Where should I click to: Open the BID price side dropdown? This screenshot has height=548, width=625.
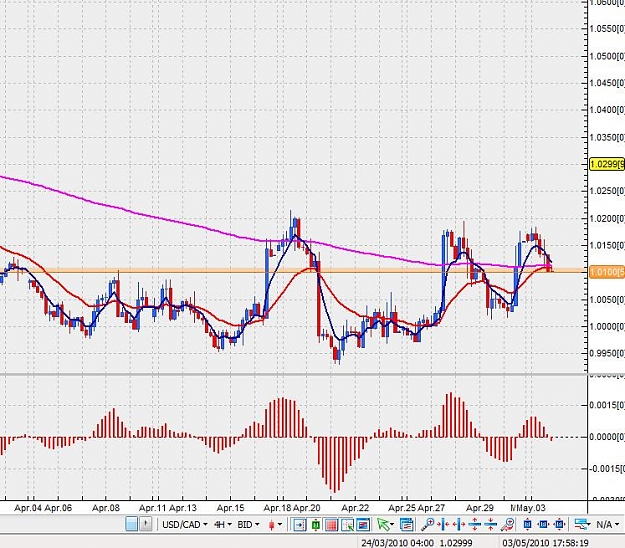click(248, 524)
